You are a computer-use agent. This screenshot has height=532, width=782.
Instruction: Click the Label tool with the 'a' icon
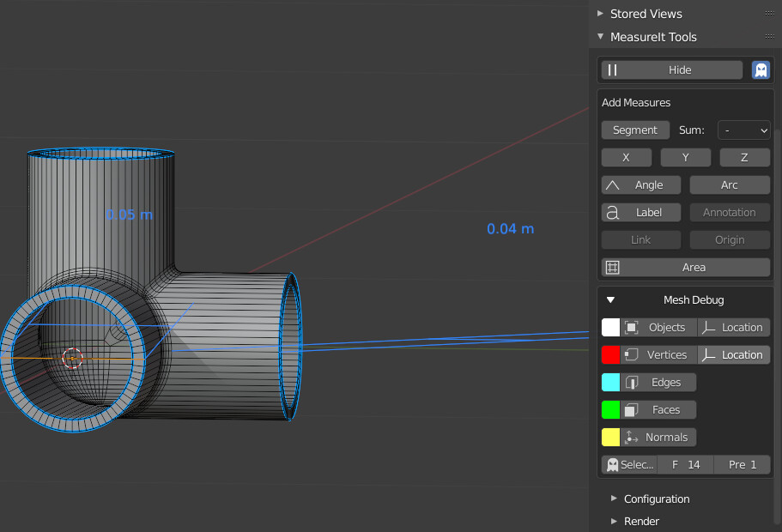[640, 212]
